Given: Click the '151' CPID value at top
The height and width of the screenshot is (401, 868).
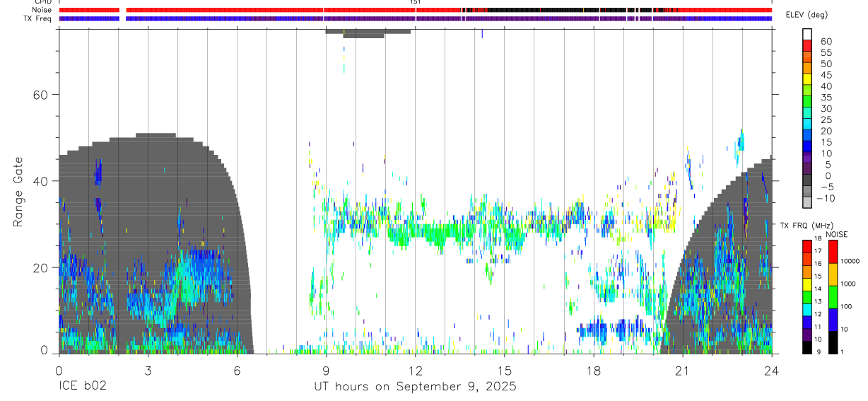Looking at the screenshot, I should [x=415, y=2].
